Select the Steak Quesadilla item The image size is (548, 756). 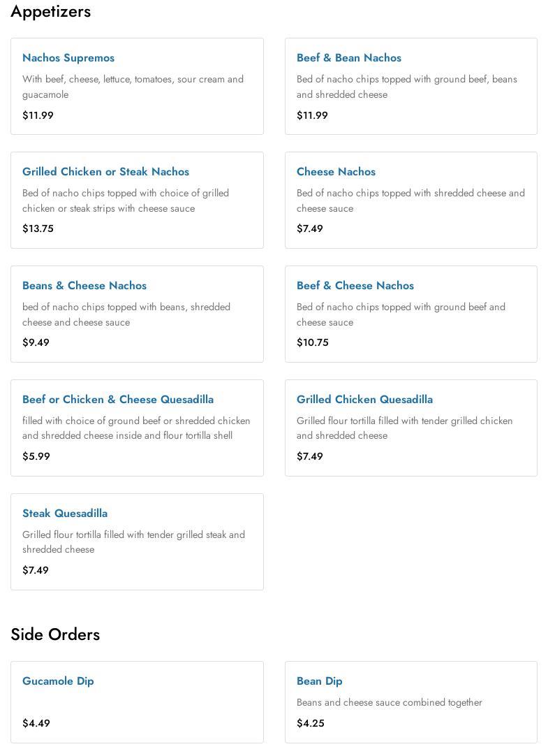point(65,514)
